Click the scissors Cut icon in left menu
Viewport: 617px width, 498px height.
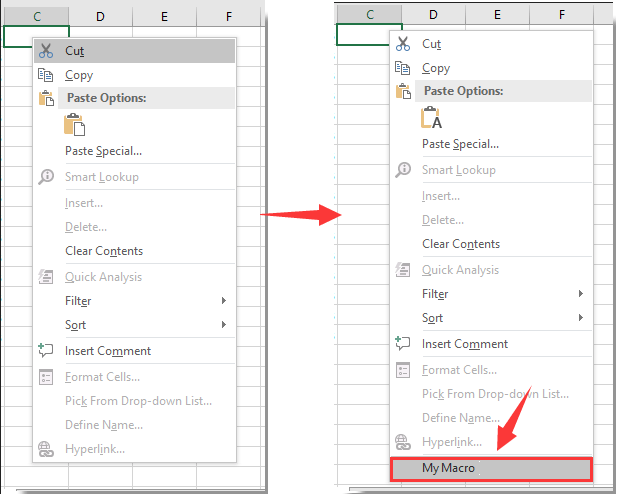(x=46, y=51)
